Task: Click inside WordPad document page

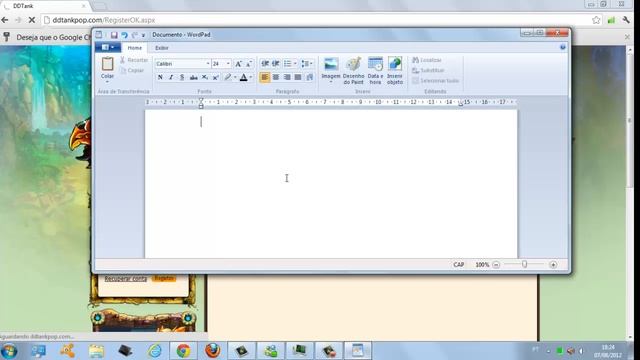Action: 331,184
